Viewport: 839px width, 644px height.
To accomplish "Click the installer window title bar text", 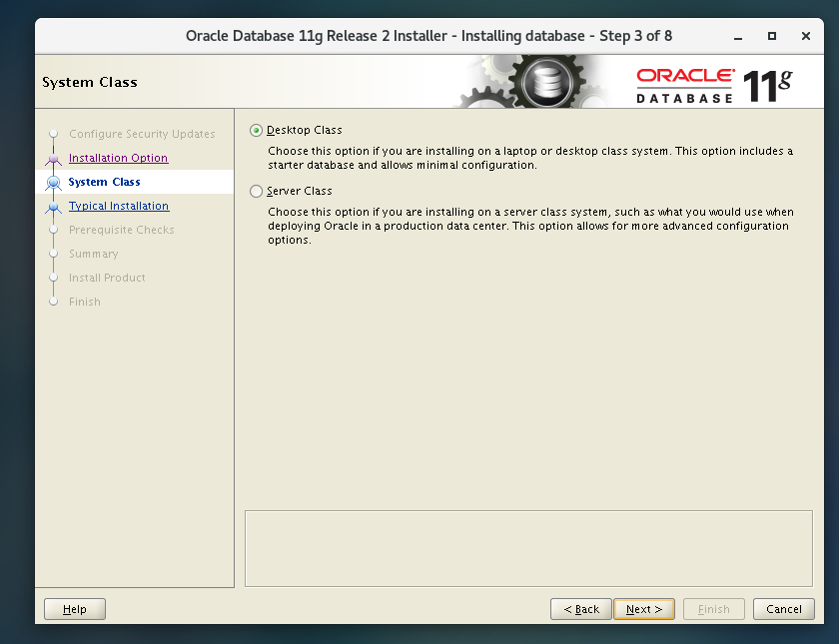I will coord(428,36).
